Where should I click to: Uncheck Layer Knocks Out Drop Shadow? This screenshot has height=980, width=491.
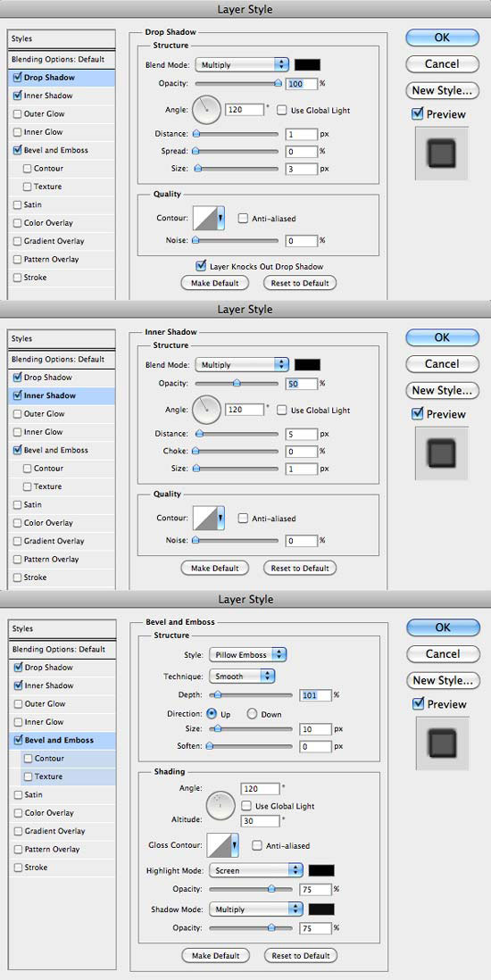pos(201,266)
